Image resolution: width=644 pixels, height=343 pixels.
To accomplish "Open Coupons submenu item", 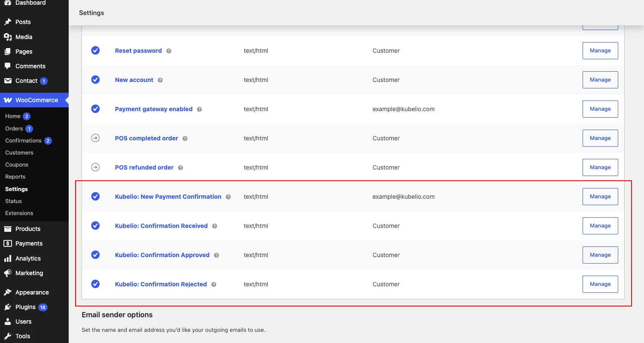I will (x=17, y=165).
